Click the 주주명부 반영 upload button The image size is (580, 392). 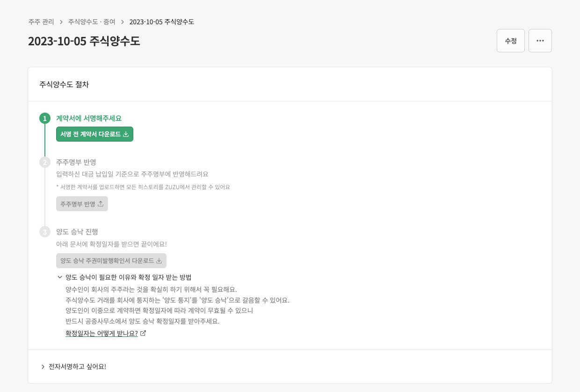click(82, 204)
